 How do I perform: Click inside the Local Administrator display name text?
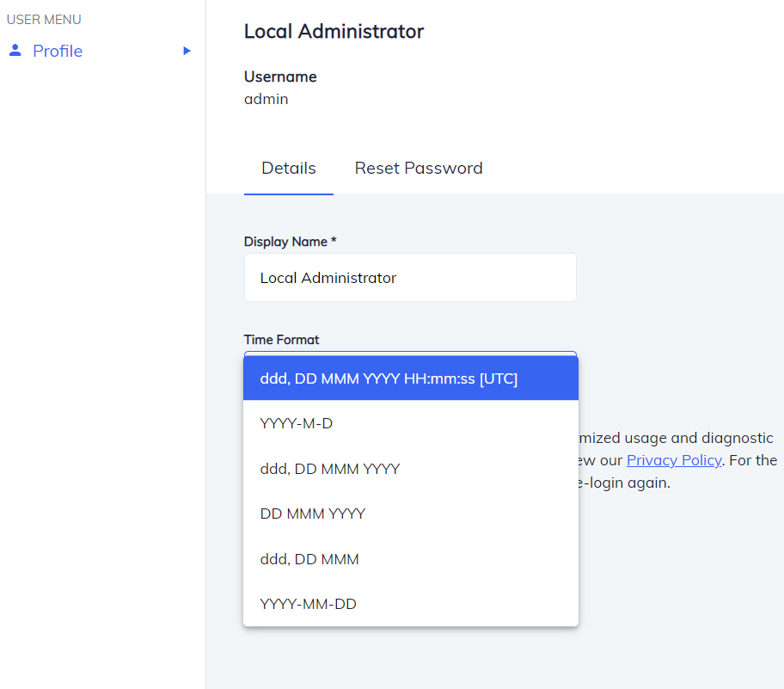(328, 277)
